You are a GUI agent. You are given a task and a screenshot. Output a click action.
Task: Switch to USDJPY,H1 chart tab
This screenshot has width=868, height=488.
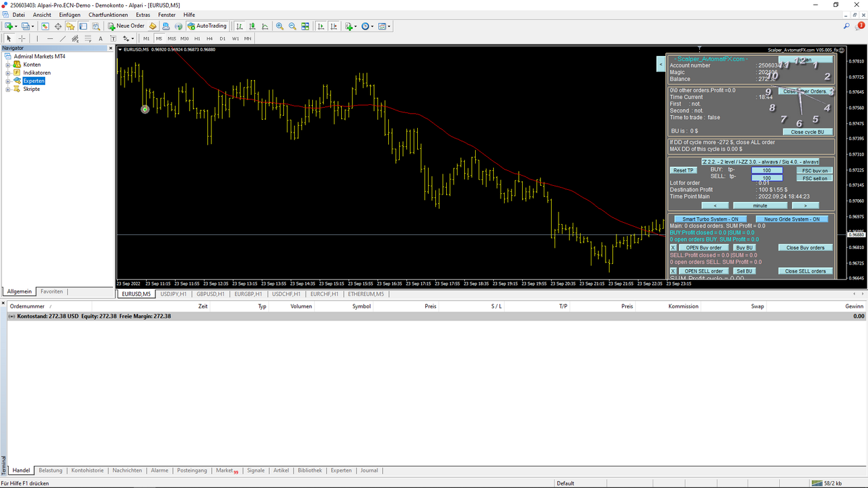click(x=174, y=294)
